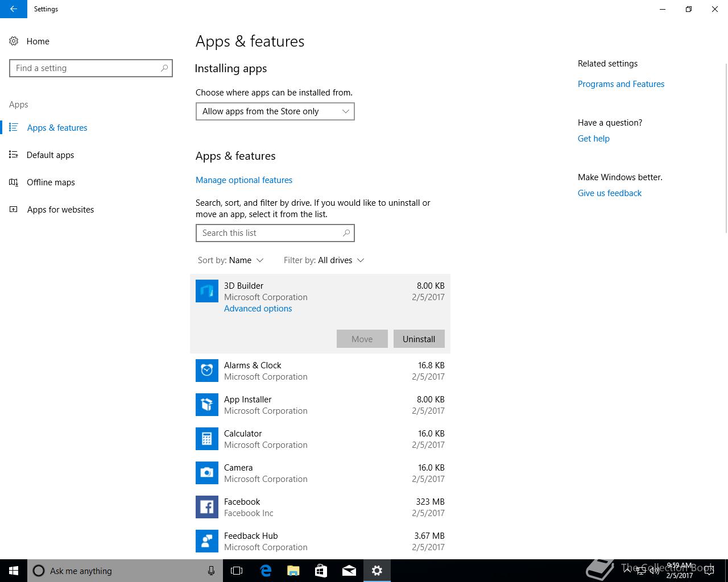Open Advanced options for 3D Builder
This screenshot has width=728, height=582.
[x=258, y=308]
